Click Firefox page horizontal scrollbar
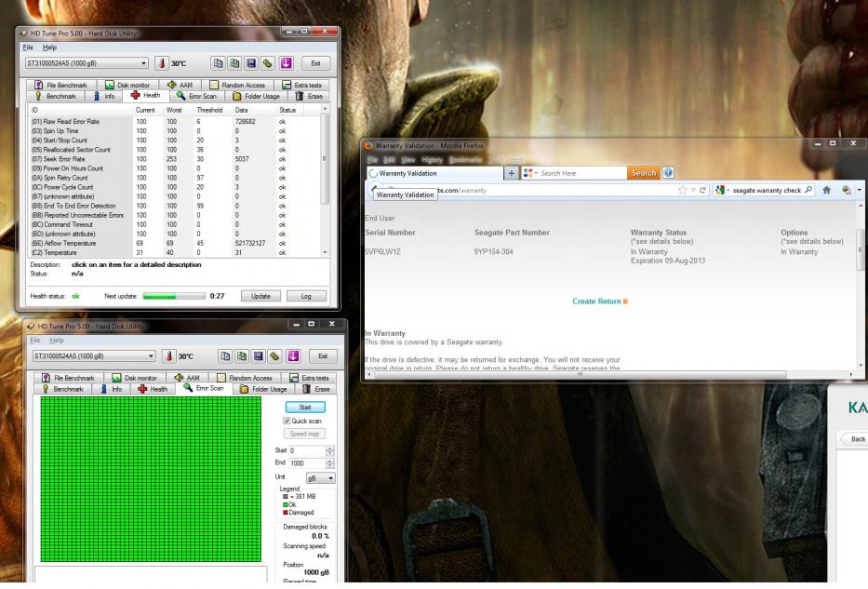 [x=580, y=375]
